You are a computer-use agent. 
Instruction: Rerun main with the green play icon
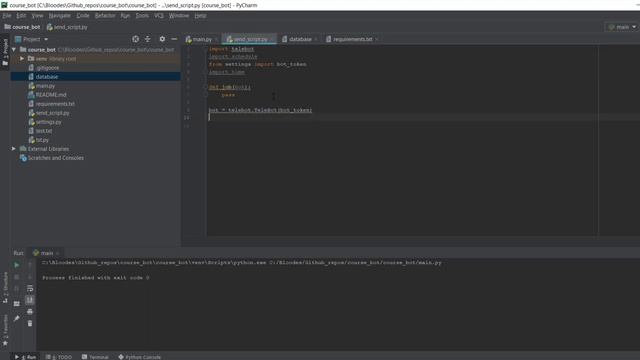tap(16, 265)
